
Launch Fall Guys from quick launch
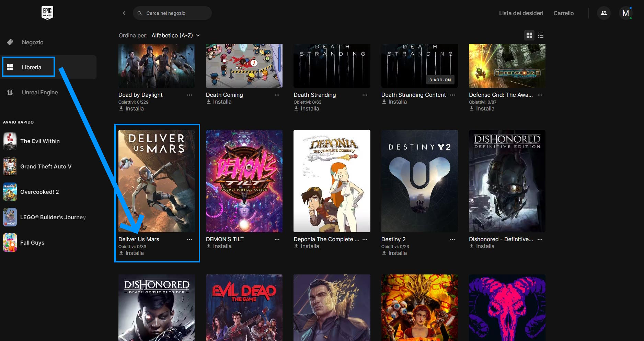pyautogui.click(x=32, y=243)
